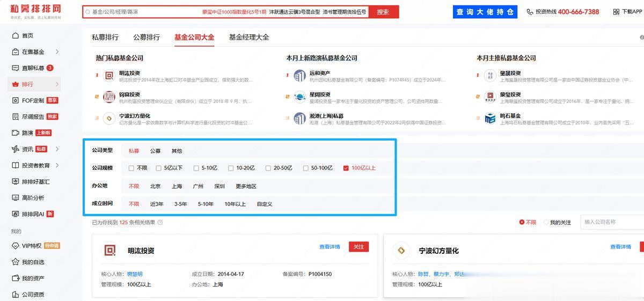
Task: Click the 投资者教育 icon
Action: [x=15, y=165]
